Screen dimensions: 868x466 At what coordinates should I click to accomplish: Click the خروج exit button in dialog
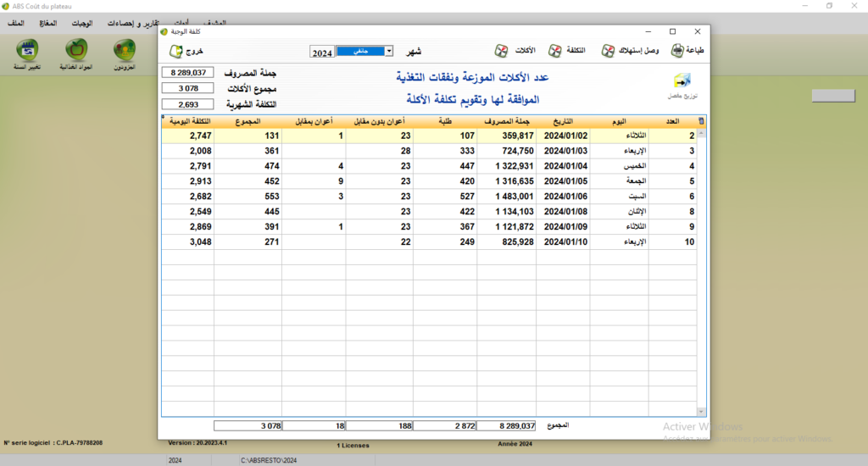[186, 51]
